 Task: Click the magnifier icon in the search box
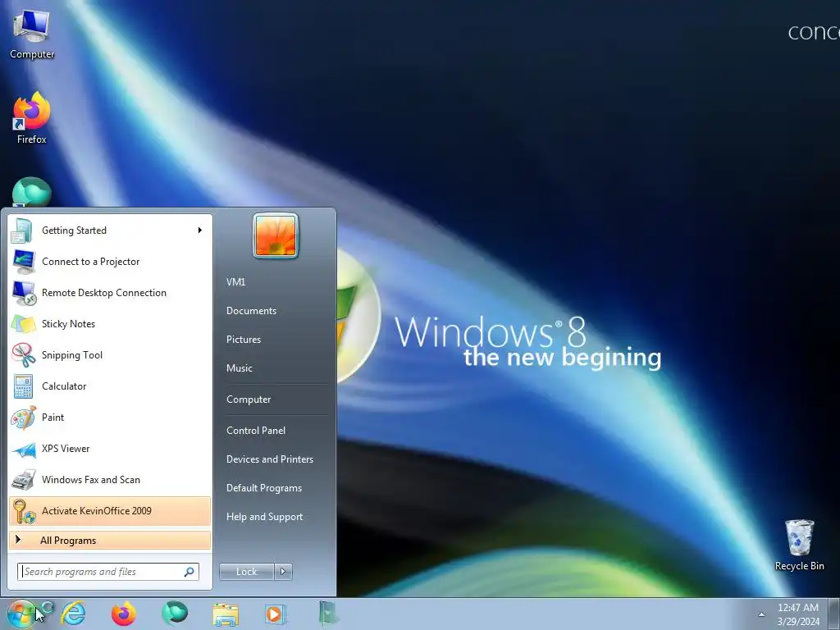click(x=189, y=572)
